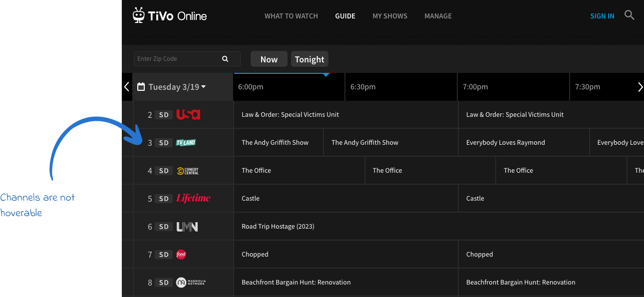Image resolution: width=644 pixels, height=297 pixels.
Task: Focus the Enter Zip Code field
Action: point(187,59)
